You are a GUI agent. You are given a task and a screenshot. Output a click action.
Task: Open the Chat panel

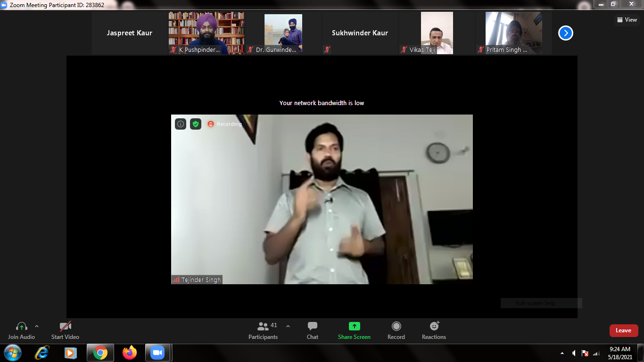(x=312, y=330)
